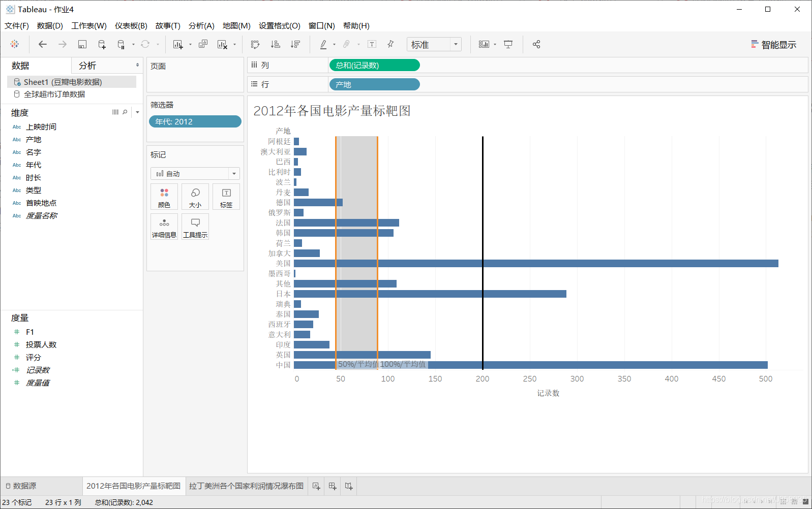Add a new worksheet tab icon at bottom
812x509 pixels.
[x=316, y=486]
